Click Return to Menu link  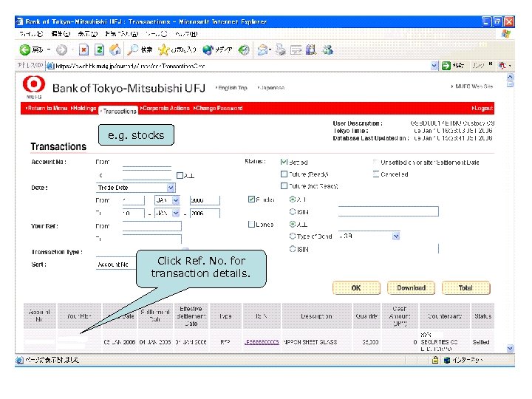coord(46,108)
